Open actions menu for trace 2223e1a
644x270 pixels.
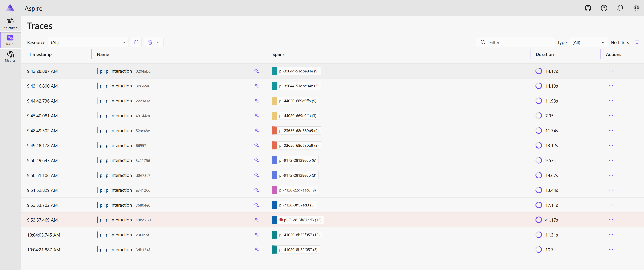coord(611,101)
